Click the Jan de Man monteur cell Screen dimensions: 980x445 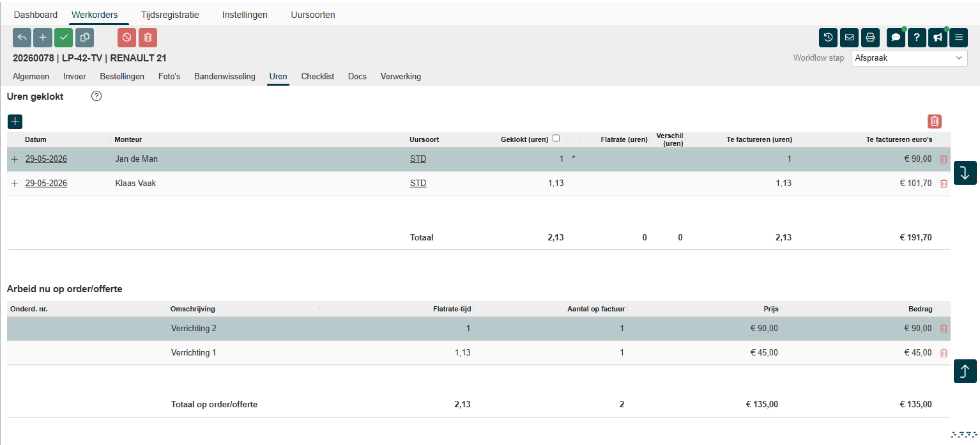pyautogui.click(x=136, y=159)
